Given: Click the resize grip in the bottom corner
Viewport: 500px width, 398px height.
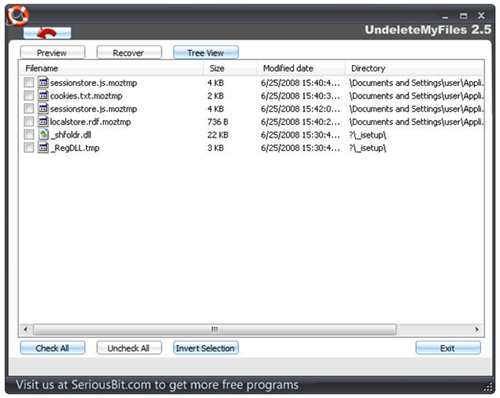Looking at the screenshot, I should coord(488,387).
